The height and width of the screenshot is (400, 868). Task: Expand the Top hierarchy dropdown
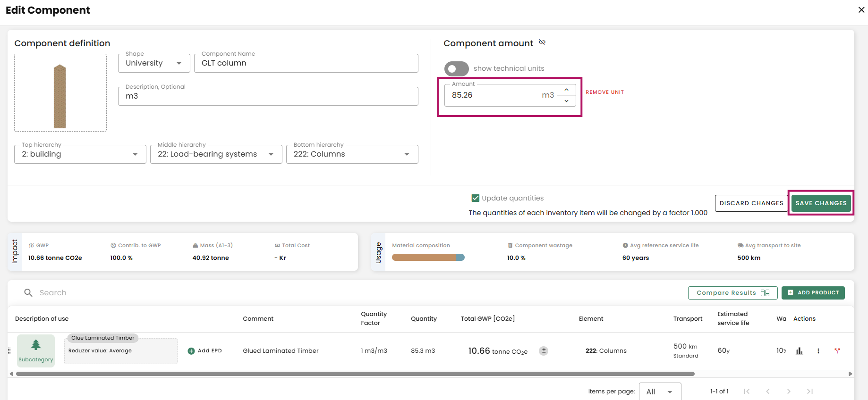[80, 154]
